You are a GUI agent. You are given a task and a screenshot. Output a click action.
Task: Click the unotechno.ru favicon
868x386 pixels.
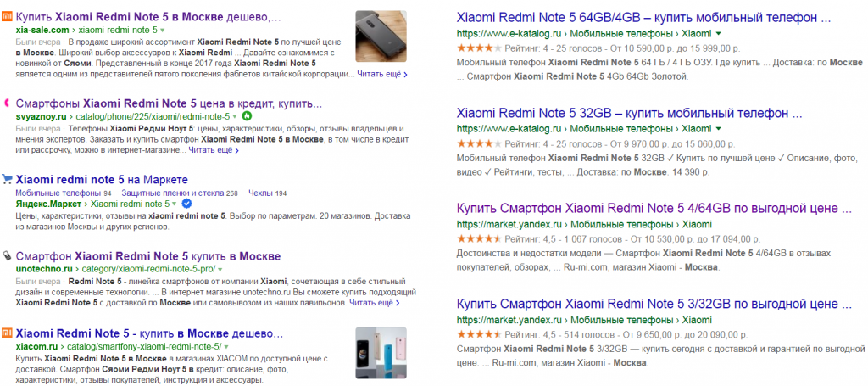point(7,255)
